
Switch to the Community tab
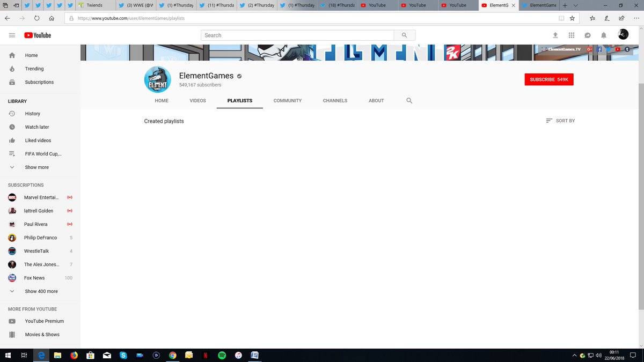pyautogui.click(x=288, y=100)
